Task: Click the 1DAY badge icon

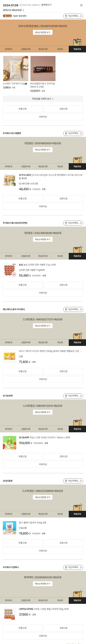Action: 7,16
